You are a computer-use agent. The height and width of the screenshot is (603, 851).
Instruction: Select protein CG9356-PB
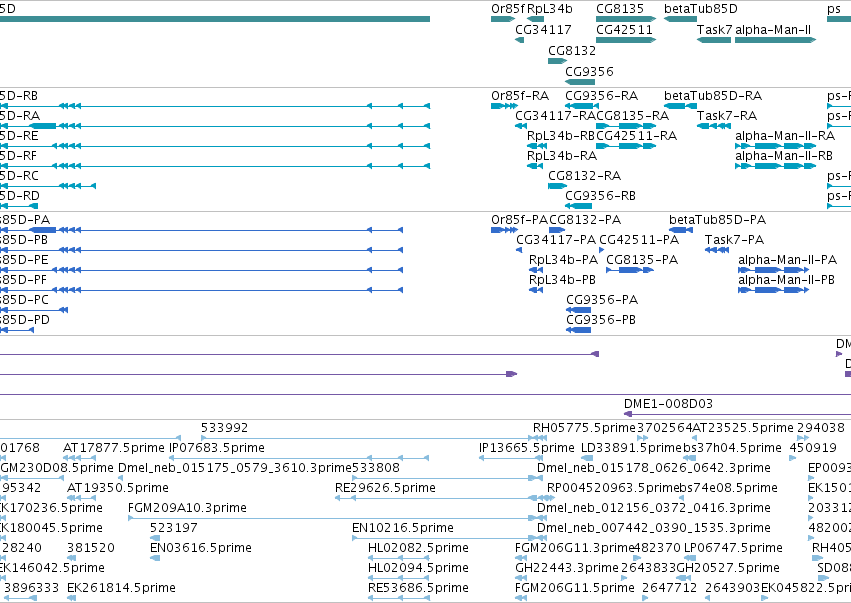tap(601, 320)
